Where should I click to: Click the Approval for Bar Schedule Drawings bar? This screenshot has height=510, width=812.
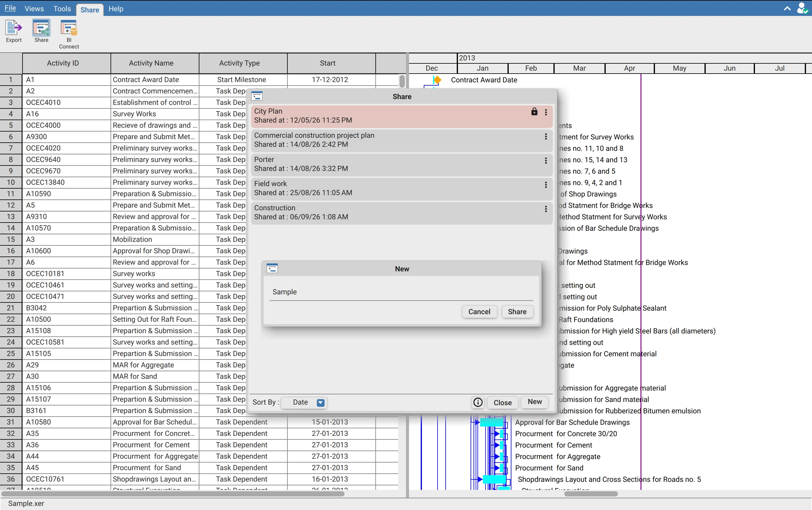pyautogui.click(x=492, y=422)
